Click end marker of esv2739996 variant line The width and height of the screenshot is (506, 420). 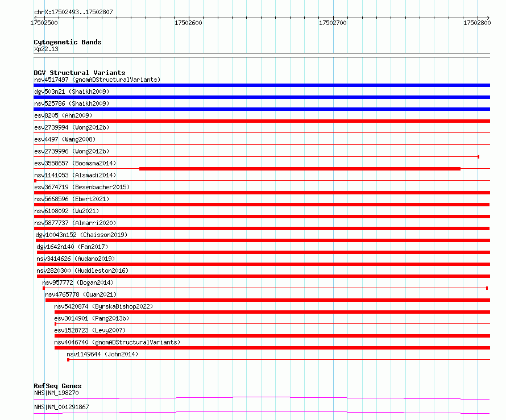(x=478, y=157)
